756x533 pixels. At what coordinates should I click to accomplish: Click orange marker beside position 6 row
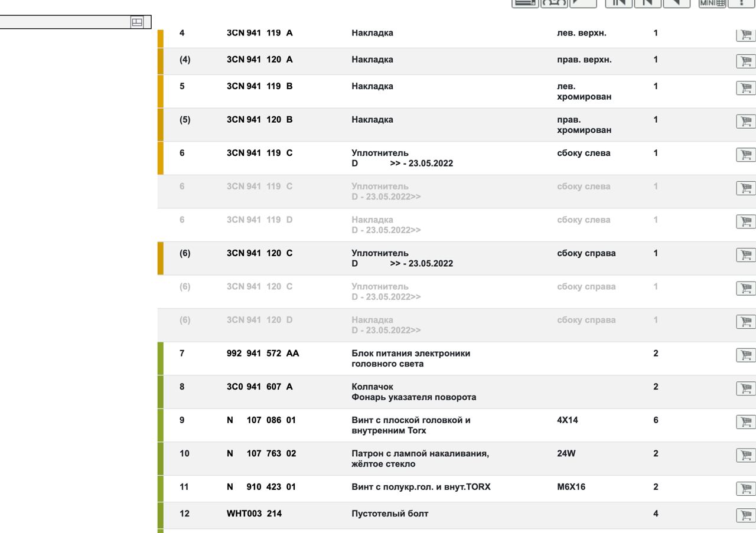pos(160,158)
